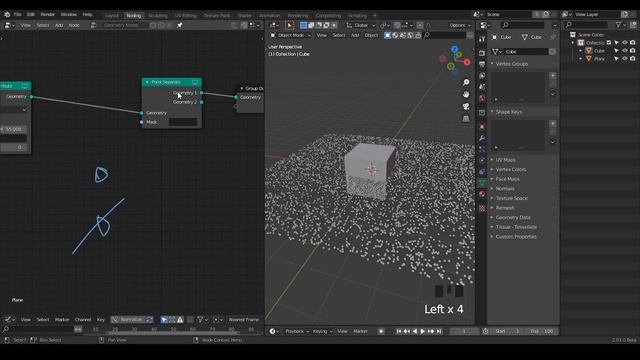Open the node editor Add menu
Image resolution: width=640 pixels, height=360 pixels.
coord(59,25)
